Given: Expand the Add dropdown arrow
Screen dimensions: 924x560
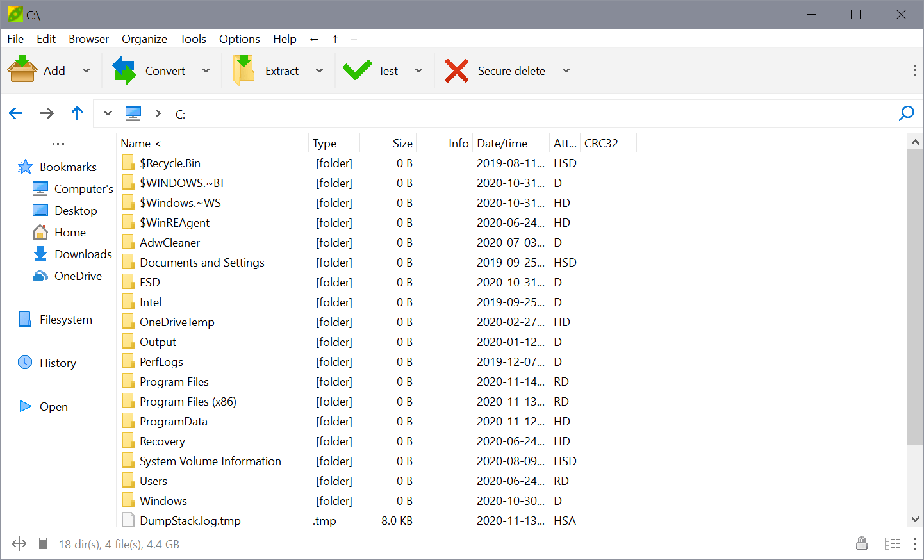Looking at the screenshot, I should coord(87,70).
